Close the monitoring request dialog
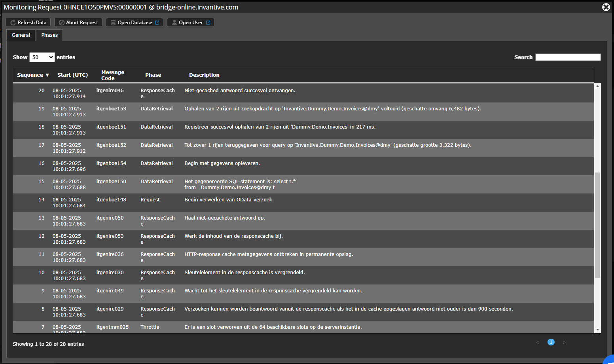 (606, 7)
